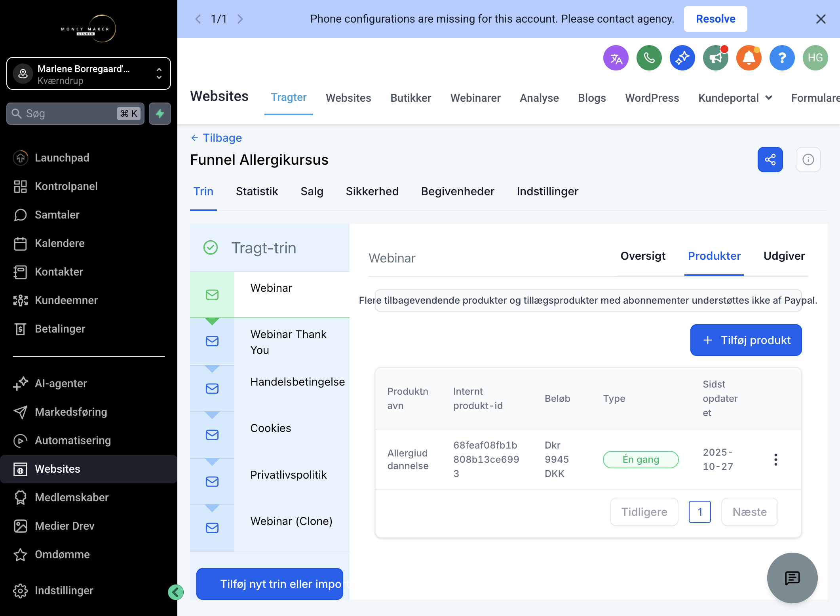Switch to the Udgiver tab
840x616 pixels.
click(x=784, y=256)
